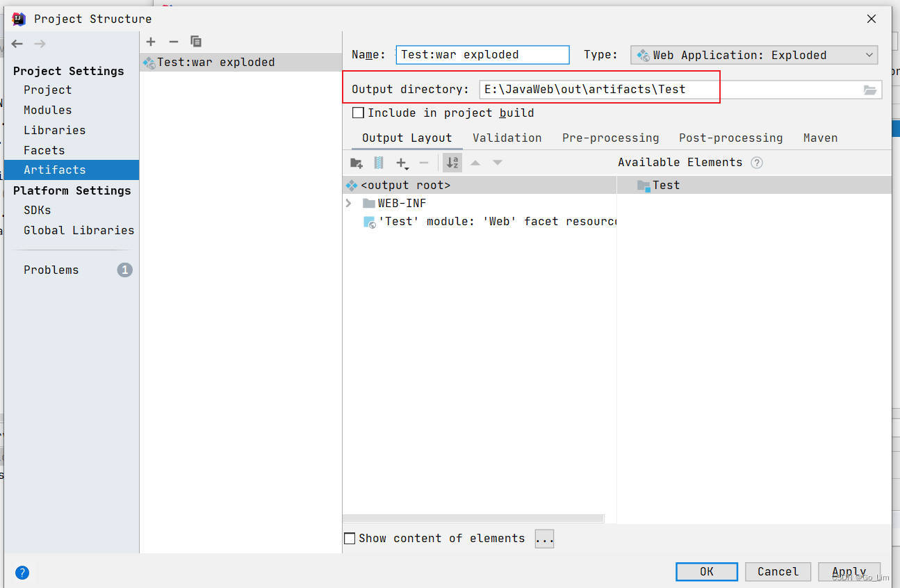Remove selected artifact with minus icon
900x588 pixels.
click(x=174, y=42)
